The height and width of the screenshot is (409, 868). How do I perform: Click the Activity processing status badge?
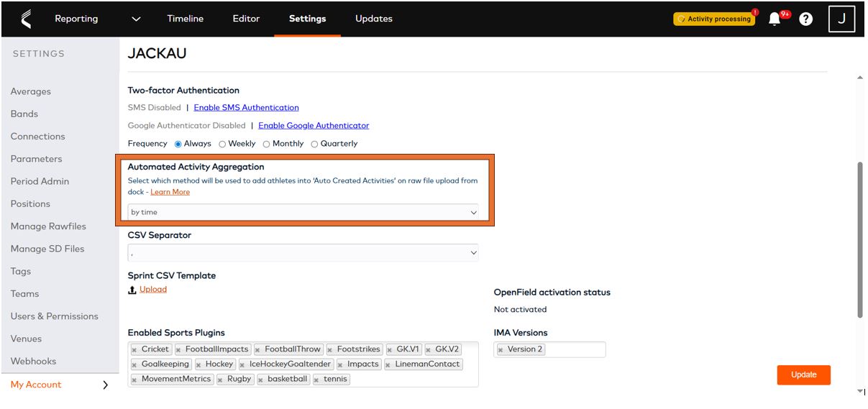tap(714, 19)
